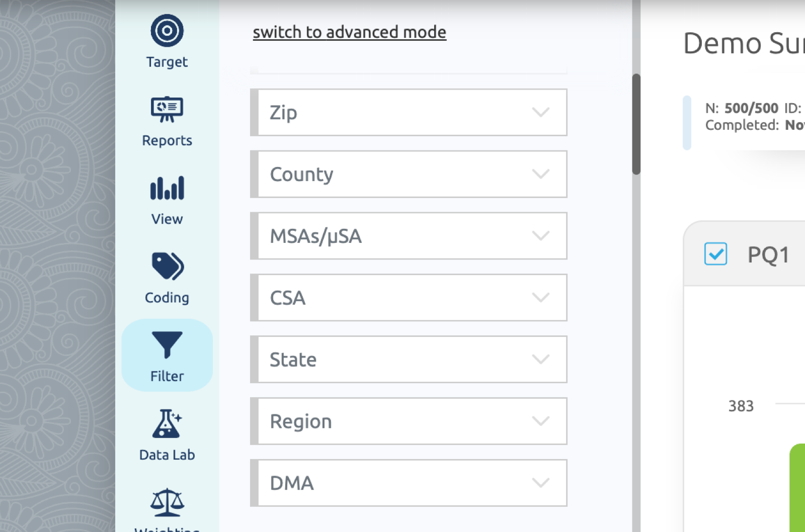Select the View bar chart icon
The image size is (805, 532).
167,188
